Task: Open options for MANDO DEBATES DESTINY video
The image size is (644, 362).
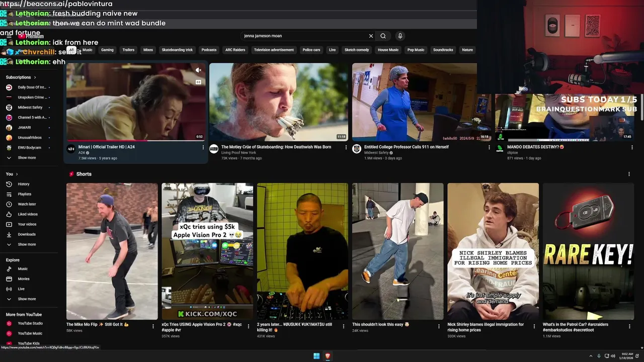Action: point(631,147)
